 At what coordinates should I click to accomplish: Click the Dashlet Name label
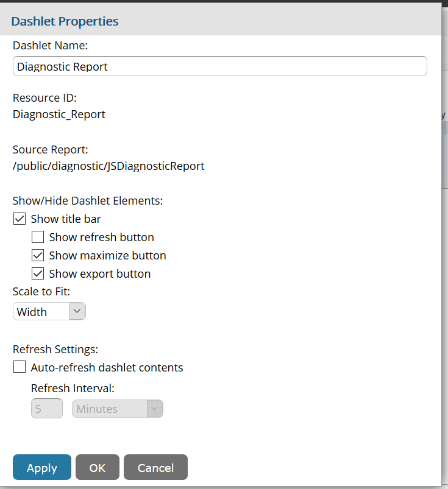[x=50, y=46]
